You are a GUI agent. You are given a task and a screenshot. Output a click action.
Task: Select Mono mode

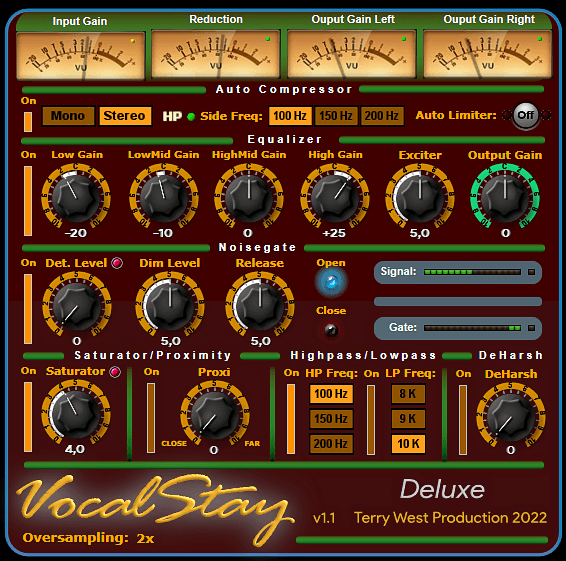point(68,116)
